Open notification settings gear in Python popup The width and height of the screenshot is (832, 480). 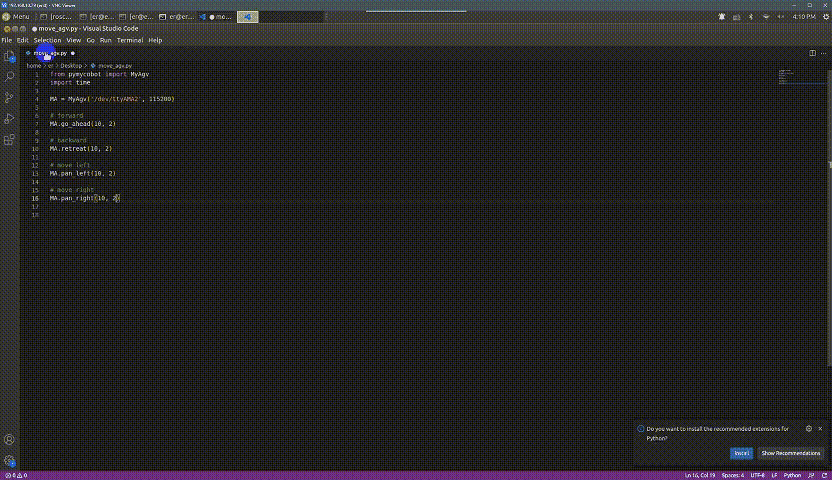[x=809, y=429]
